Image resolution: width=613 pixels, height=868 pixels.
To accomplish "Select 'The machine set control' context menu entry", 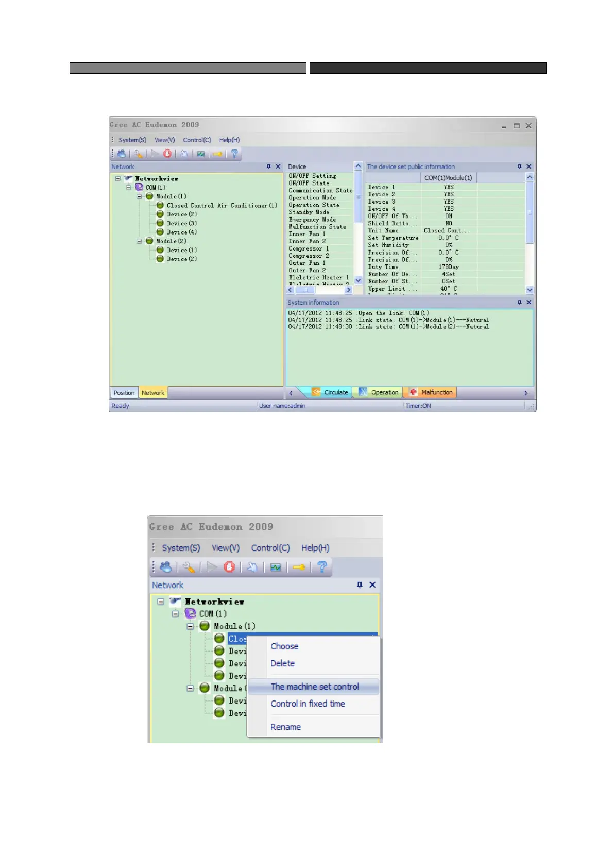I will click(x=314, y=687).
